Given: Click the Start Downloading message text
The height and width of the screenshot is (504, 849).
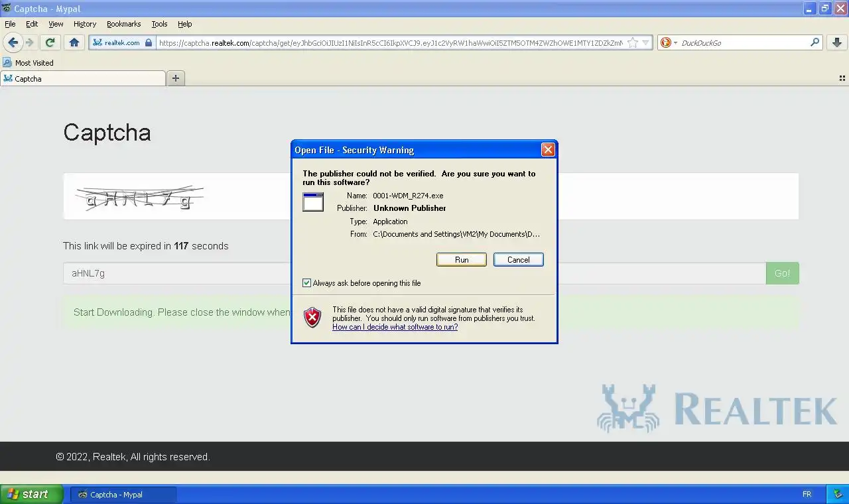Looking at the screenshot, I should click(182, 312).
